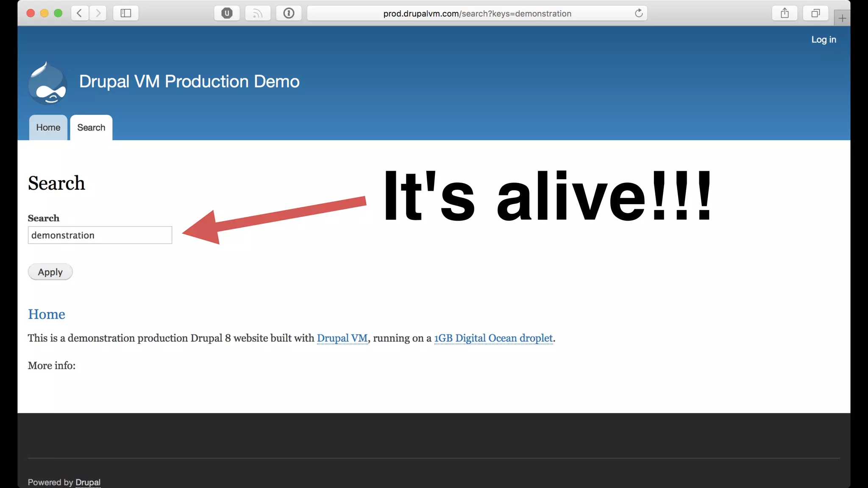Click the prod.drupalvm.com address bar

[x=477, y=13]
